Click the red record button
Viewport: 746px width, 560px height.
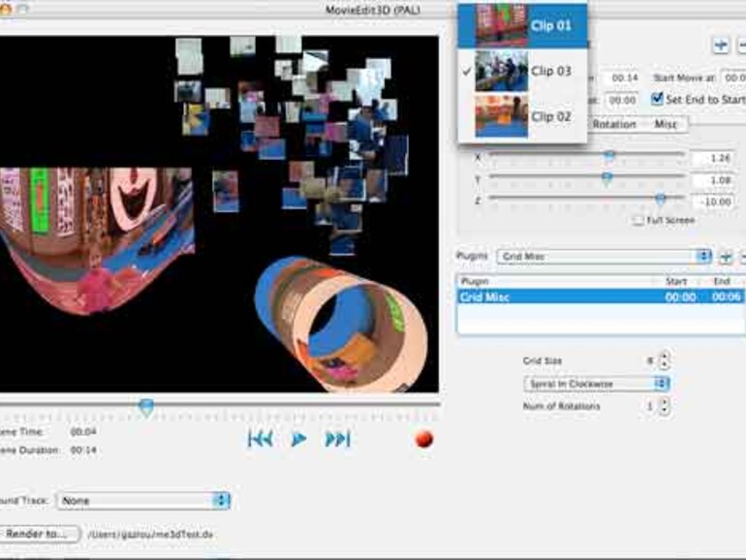[424, 439]
